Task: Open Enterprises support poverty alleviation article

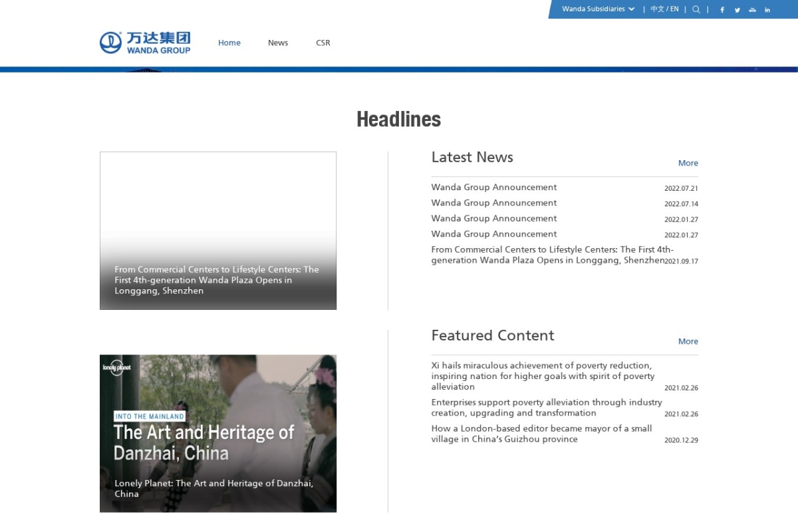Action: tap(547, 407)
